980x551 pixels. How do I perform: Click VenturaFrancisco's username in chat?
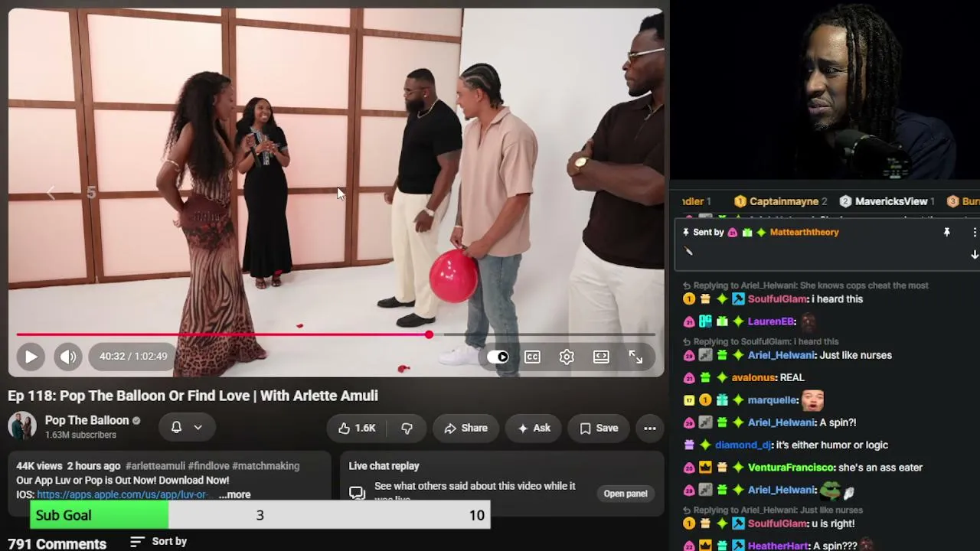point(792,468)
